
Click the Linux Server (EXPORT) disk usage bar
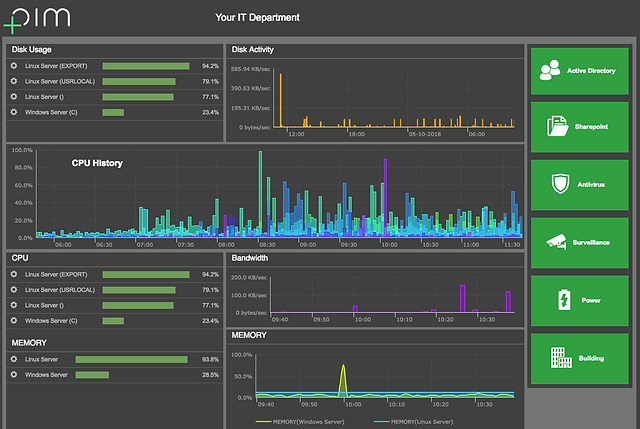pos(146,66)
